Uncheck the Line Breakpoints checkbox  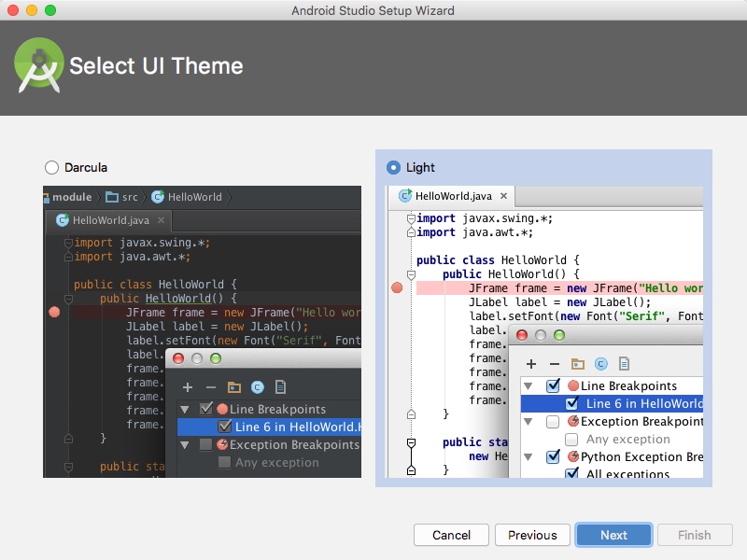[x=553, y=385]
